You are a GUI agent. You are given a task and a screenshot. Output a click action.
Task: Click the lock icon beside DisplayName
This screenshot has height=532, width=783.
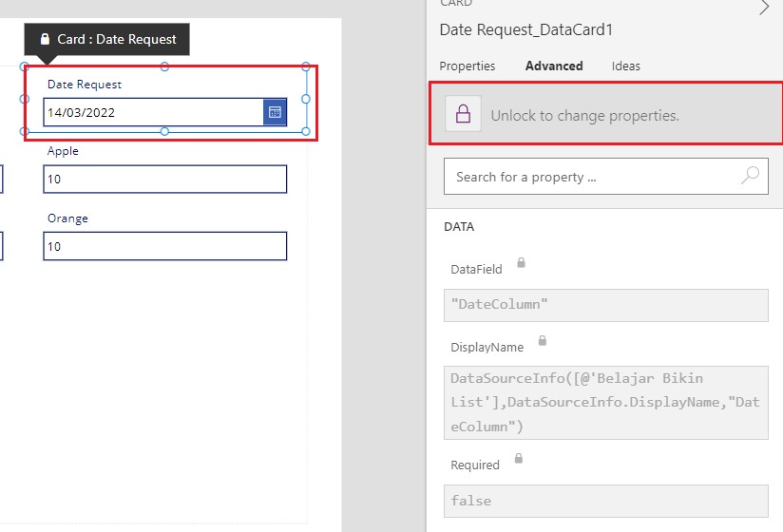(543, 340)
